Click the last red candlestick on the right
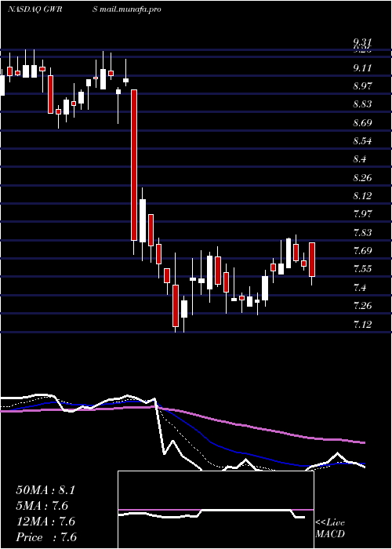The width and height of the screenshot is (392, 549). 312,260
